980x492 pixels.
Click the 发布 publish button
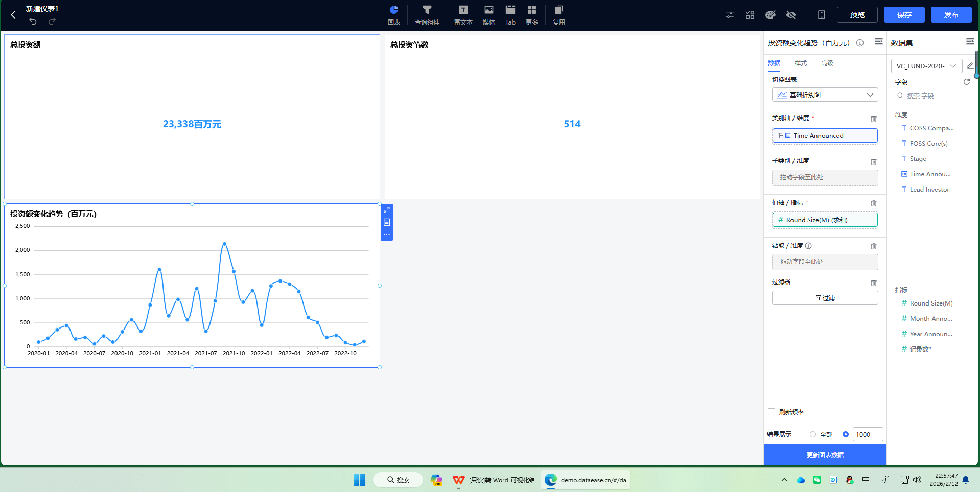click(x=951, y=15)
